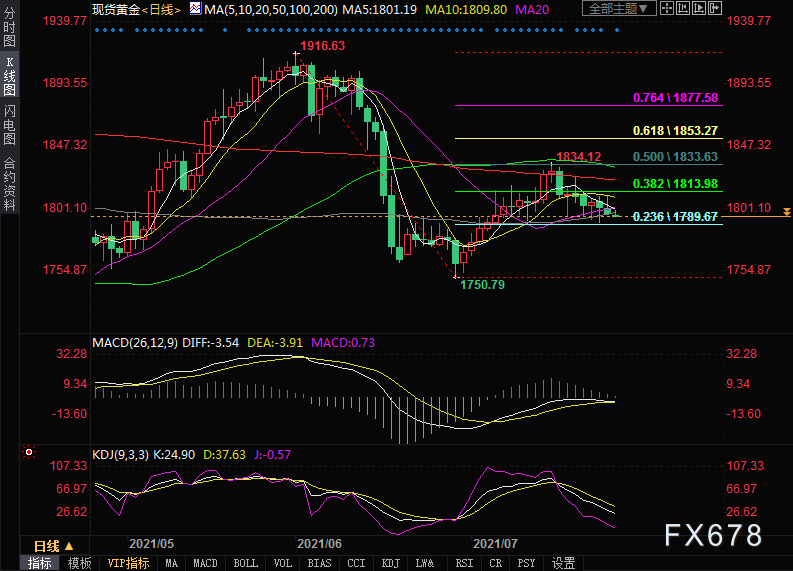Viewport: 793px width, 571px height.
Task: Switch to 闪电图 side tab
Action: [x=10, y=124]
